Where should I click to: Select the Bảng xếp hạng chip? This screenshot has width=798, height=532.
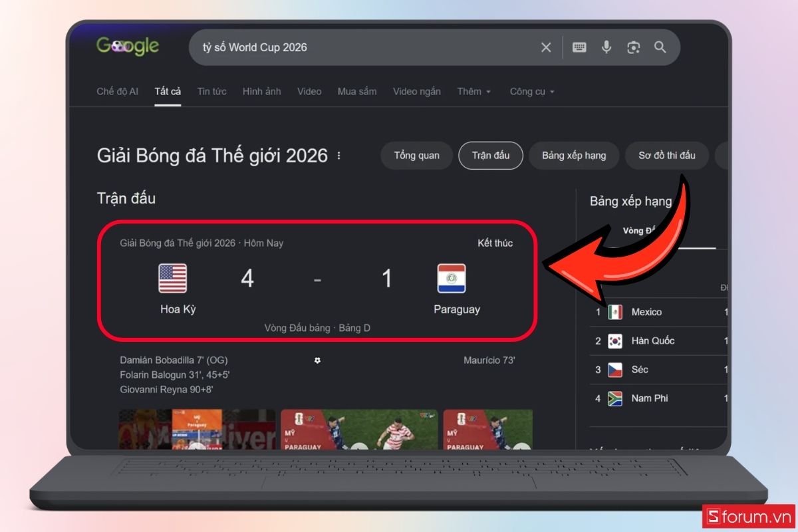(x=574, y=156)
